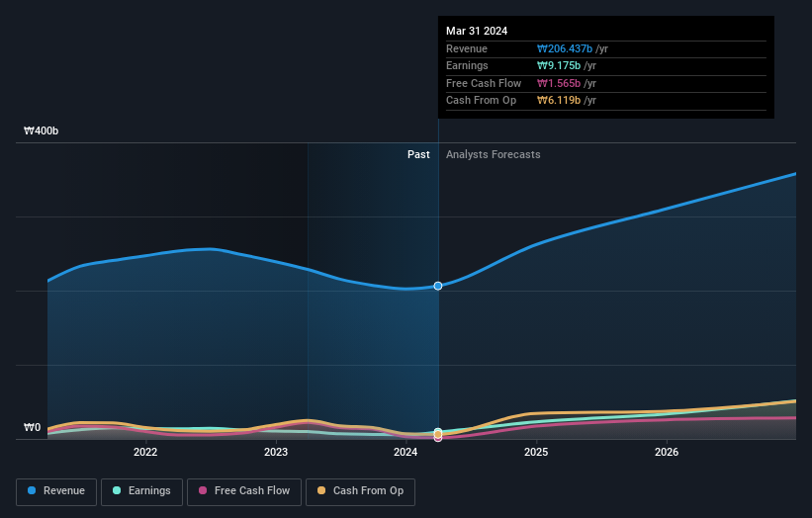Image resolution: width=812 pixels, height=518 pixels.
Task: Click the ₩0 y-axis label
Action: coord(32,427)
